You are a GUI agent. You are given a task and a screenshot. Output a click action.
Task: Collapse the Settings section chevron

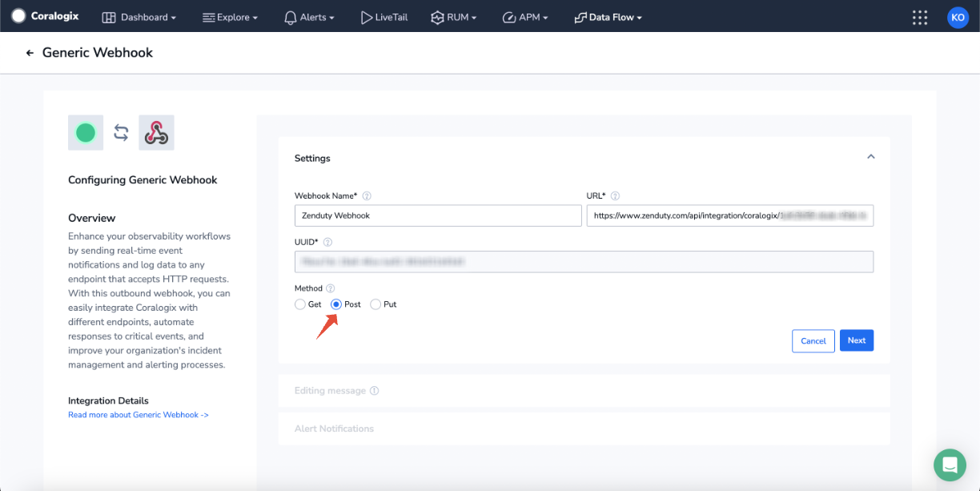(871, 157)
